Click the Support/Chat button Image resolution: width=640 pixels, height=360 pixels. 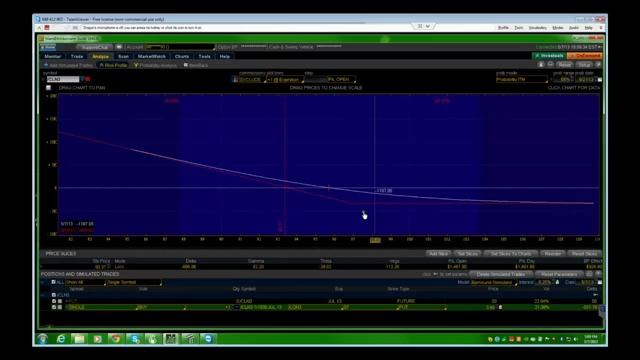(95, 47)
